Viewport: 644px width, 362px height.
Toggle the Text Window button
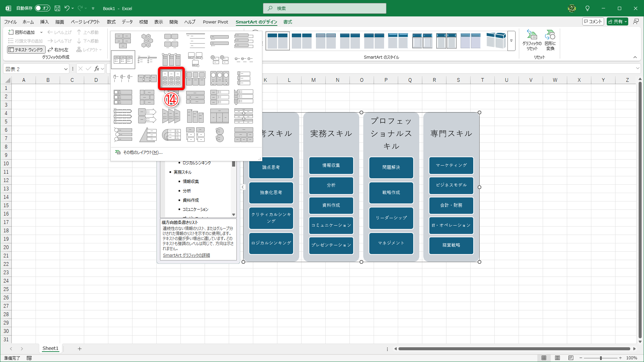point(26,50)
